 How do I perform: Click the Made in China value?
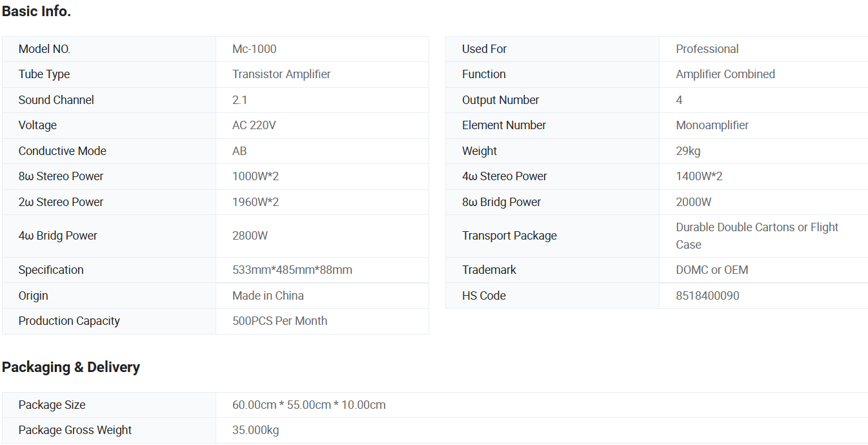(x=268, y=296)
